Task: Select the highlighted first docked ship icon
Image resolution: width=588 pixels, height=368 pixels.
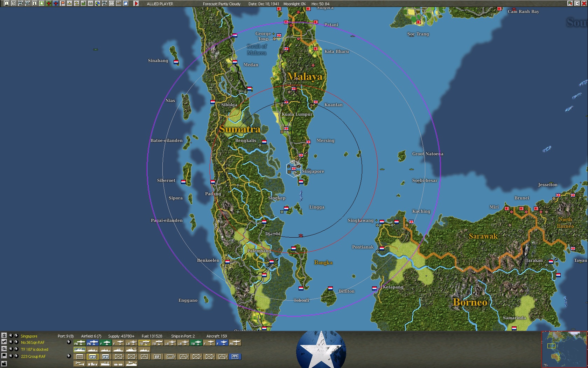Action: pyautogui.click(x=79, y=350)
